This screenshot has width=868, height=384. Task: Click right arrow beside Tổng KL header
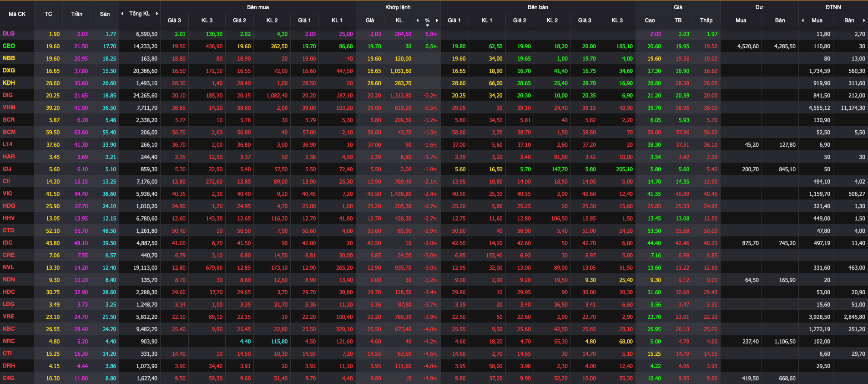tap(157, 14)
